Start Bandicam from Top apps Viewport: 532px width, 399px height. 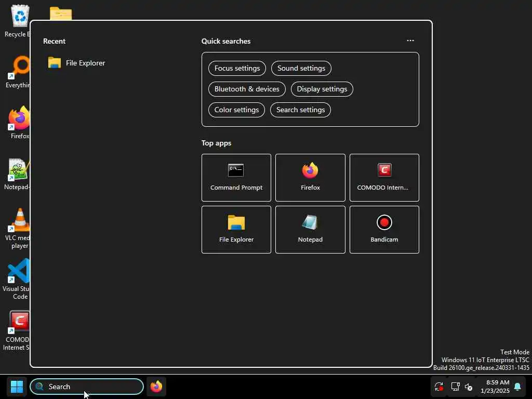point(384,230)
